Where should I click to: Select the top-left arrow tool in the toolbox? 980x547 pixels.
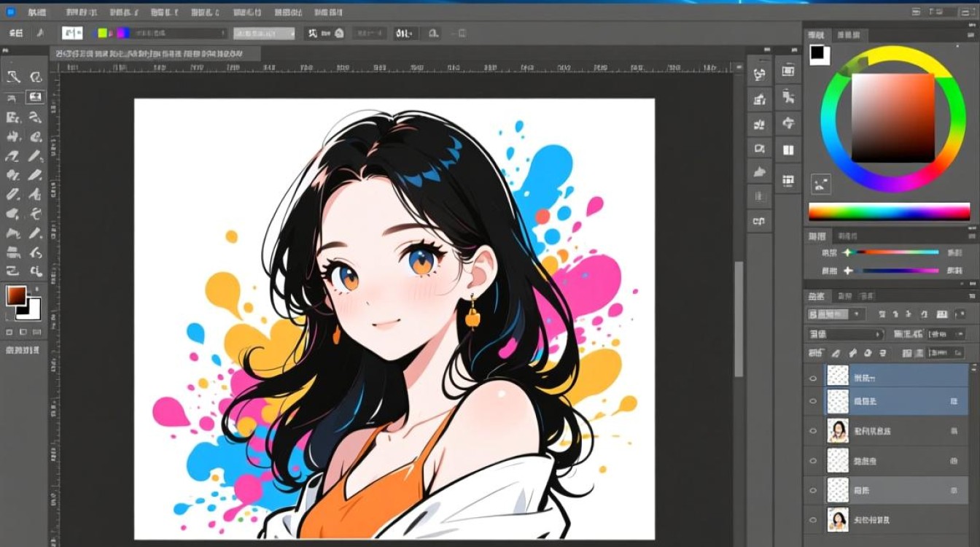[13, 77]
